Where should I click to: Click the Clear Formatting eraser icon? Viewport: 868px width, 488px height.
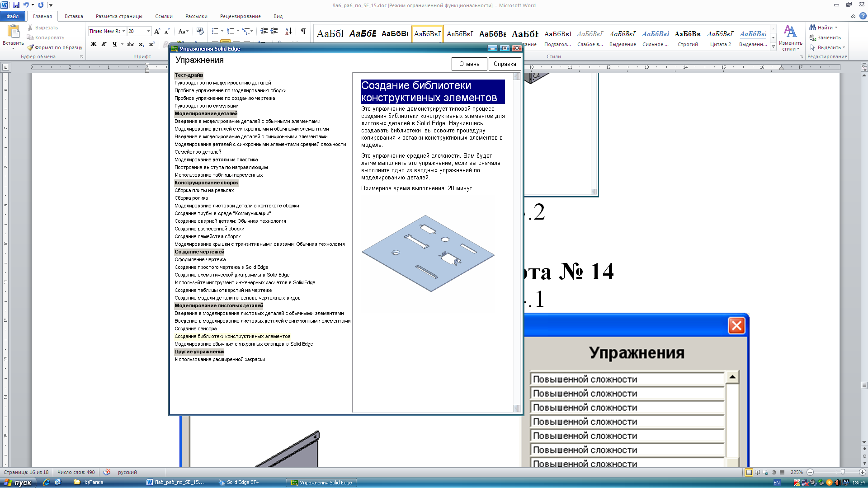[200, 31]
